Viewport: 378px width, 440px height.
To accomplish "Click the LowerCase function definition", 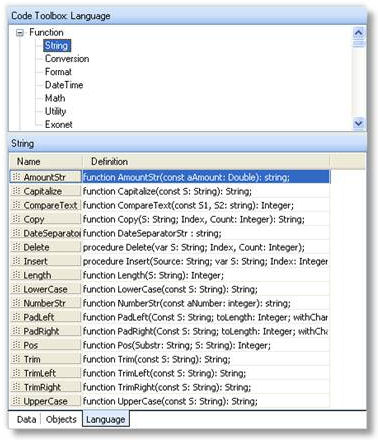I will [x=206, y=289].
